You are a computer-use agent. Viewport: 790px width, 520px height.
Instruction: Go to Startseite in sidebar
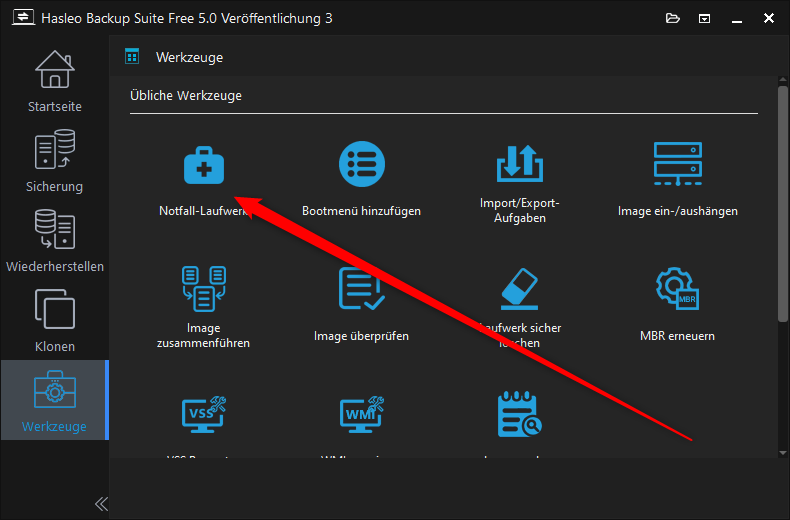tap(54, 82)
